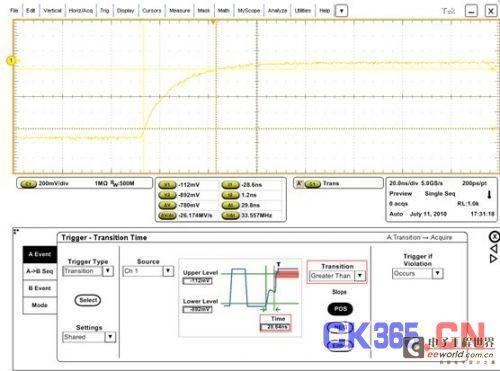Click the upper triangle arrow beside trigger panel

click(494, 248)
